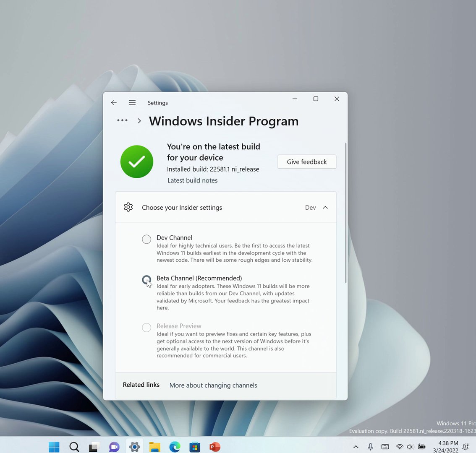476x453 pixels.
Task: Select the Release Preview radio button
Action: click(146, 328)
